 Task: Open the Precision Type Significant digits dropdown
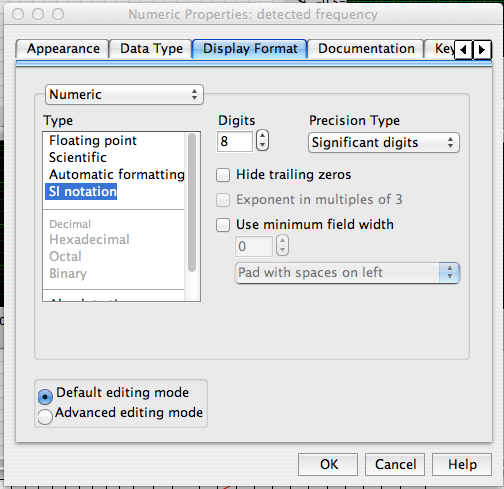pyautogui.click(x=384, y=143)
